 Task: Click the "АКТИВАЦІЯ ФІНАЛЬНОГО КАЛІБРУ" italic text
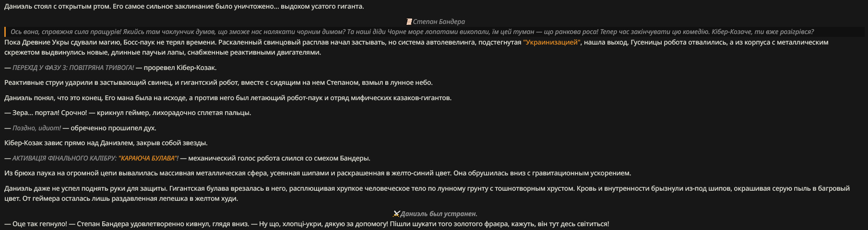(x=64, y=158)
